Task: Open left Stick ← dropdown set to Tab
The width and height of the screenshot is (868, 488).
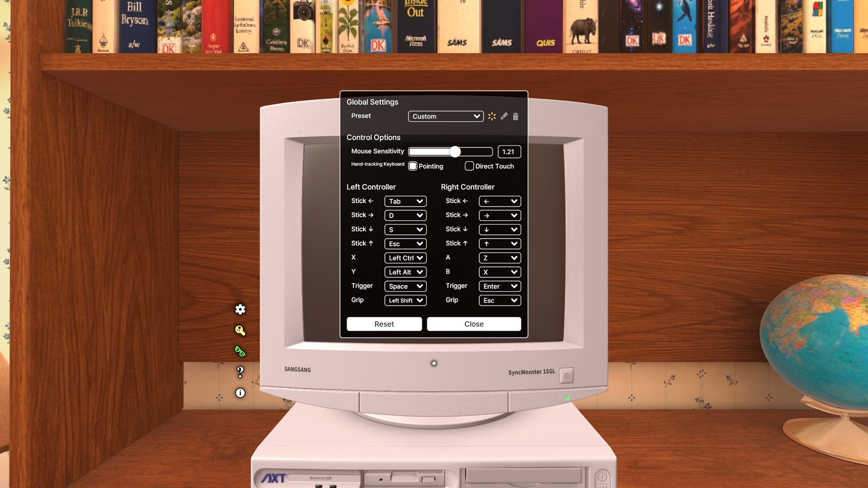Action: 405,201
